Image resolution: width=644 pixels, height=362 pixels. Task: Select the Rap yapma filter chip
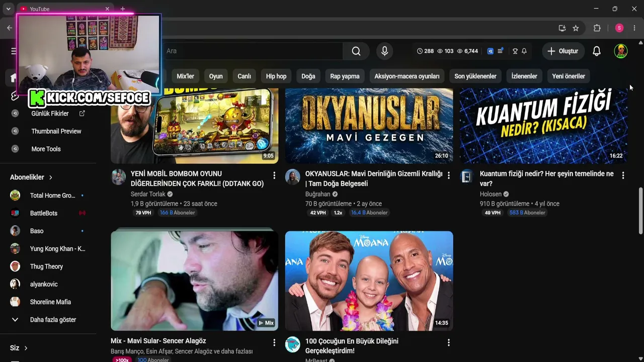345,76
